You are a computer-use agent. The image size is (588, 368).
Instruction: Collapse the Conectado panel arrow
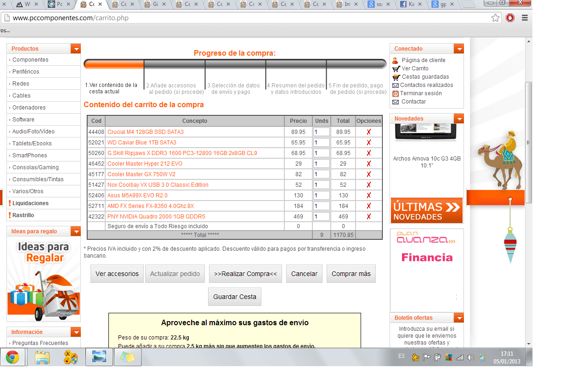coord(459,49)
